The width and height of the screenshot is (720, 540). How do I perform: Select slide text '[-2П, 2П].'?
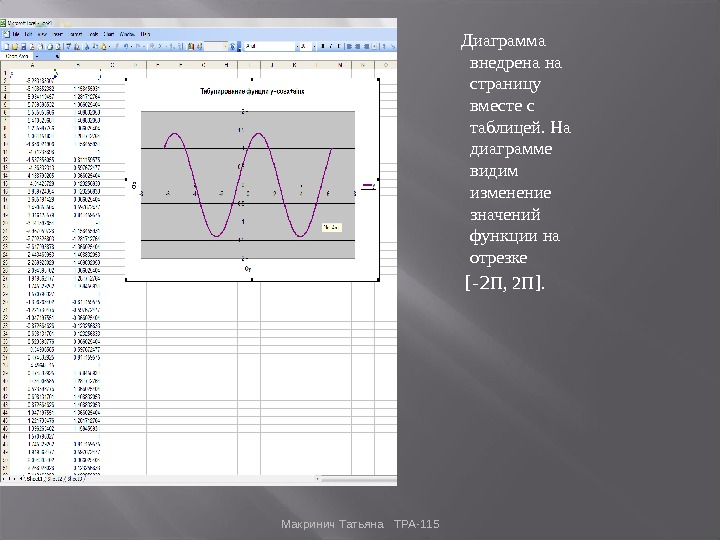[x=504, y=283]
